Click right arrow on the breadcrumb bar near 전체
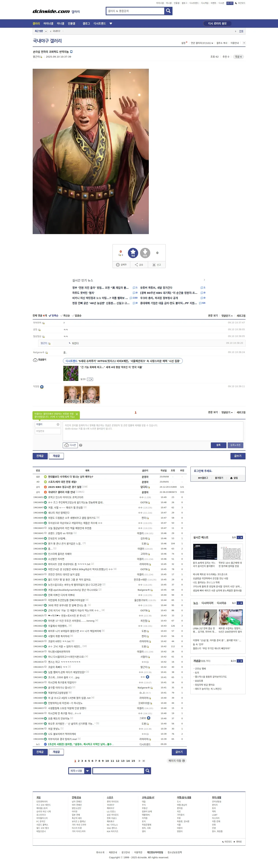This screenshot has height=868, width=278. (236, 31)
